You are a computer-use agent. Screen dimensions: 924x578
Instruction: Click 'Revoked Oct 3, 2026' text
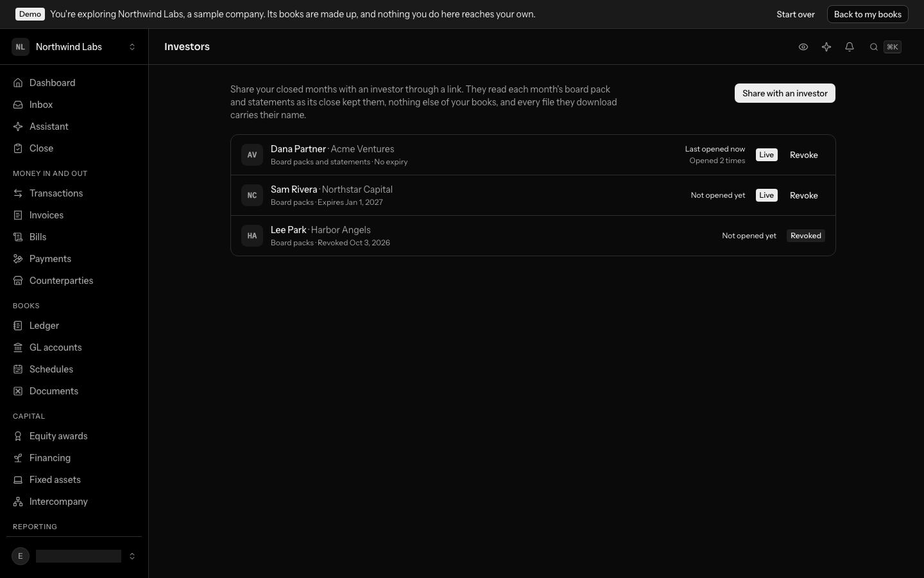(354, 243)
